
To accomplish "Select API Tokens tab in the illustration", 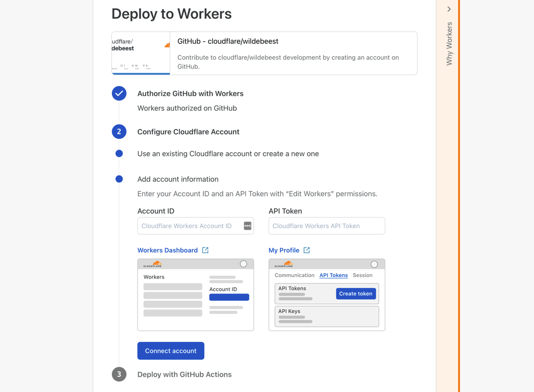I will tap(333, 275).
